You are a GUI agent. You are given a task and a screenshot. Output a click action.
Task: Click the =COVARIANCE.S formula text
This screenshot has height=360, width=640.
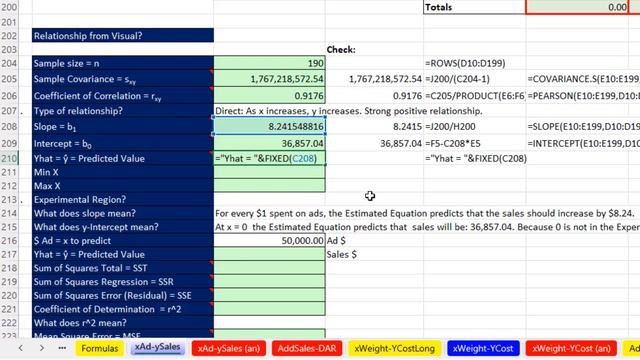[584, 79]
